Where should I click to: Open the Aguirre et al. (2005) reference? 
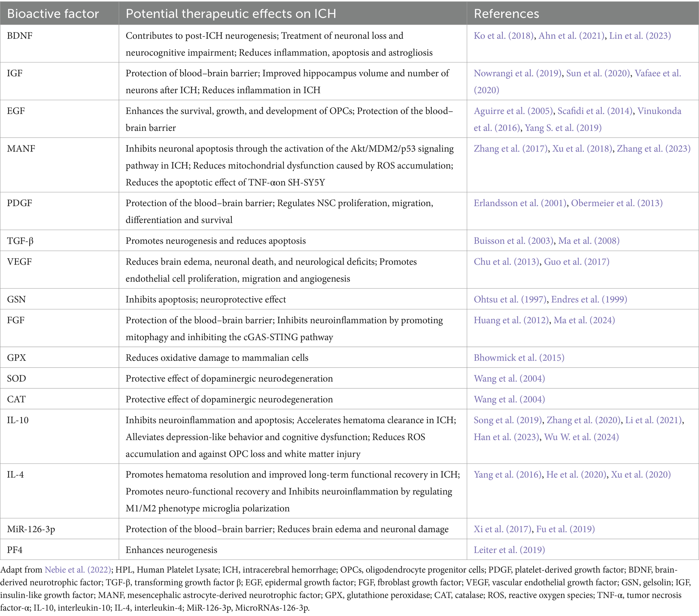point(513,111)
